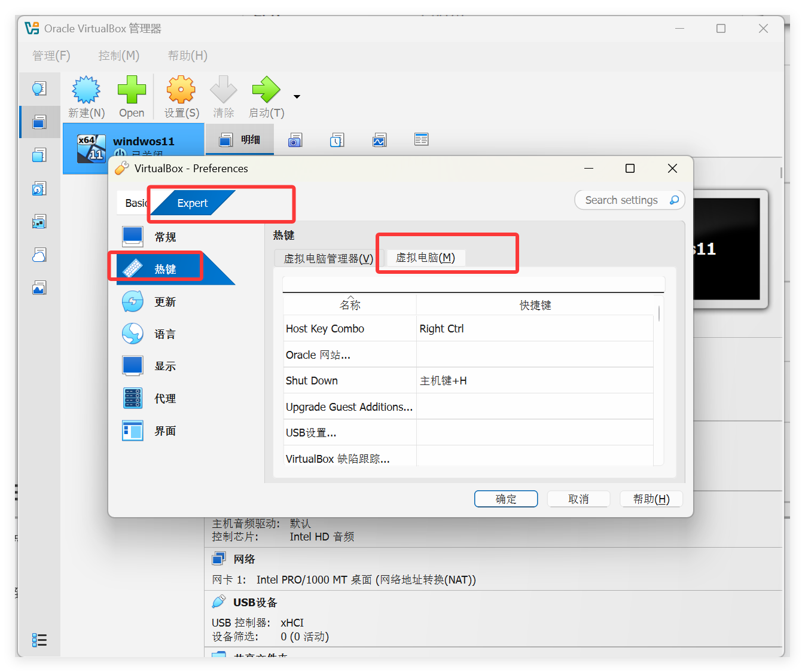
Task: Click the hotkey filter field above the table
Action: pos(473,285)
